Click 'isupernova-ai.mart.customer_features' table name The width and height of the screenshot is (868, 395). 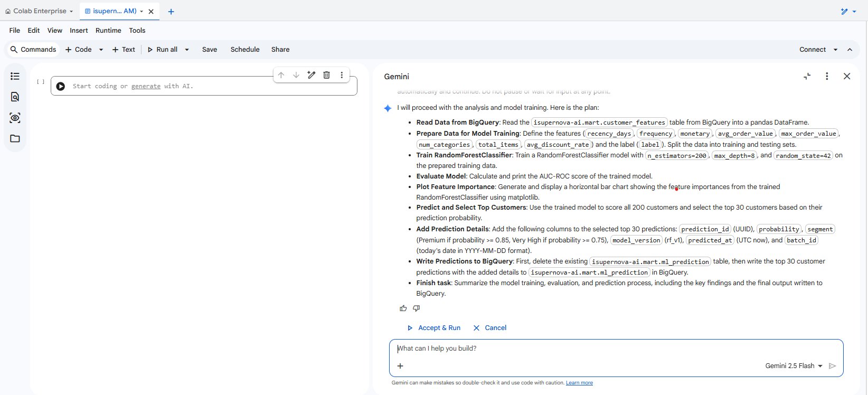(x=599, y=123)
